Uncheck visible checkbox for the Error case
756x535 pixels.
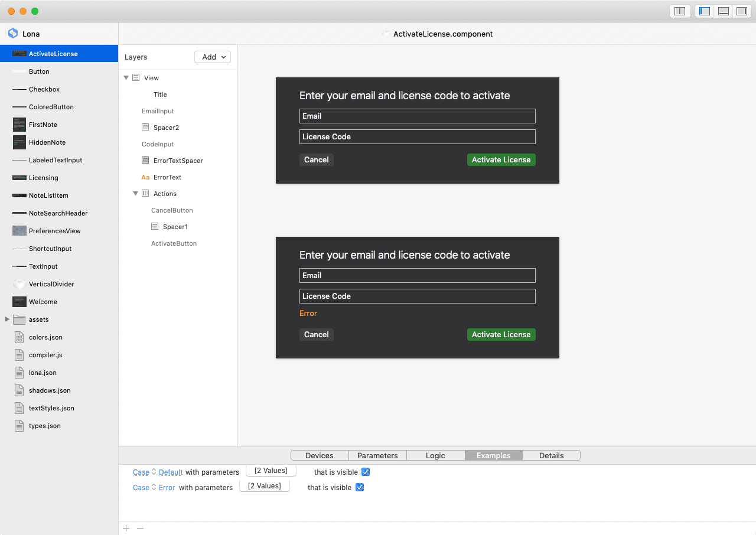point(359,487)
